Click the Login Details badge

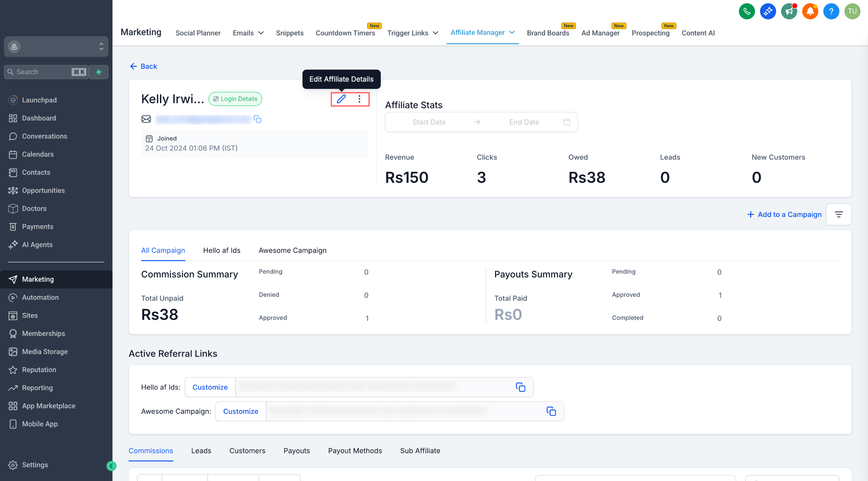point(235,99)
